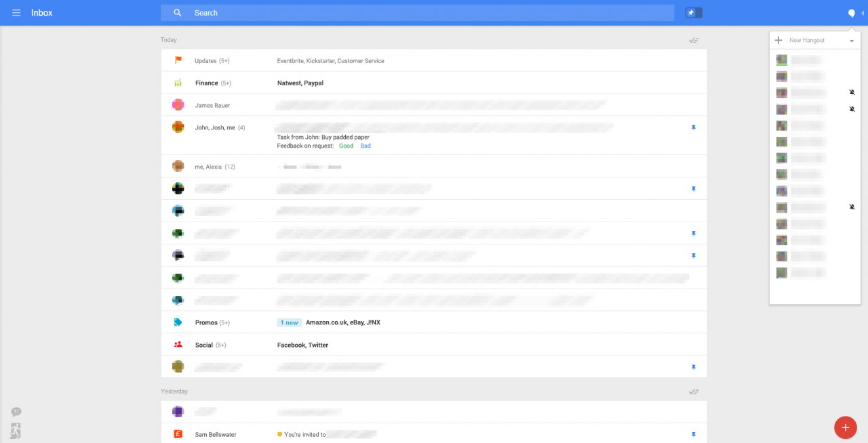
Task: Expand the Updates bundle
Action: [212, 61]
